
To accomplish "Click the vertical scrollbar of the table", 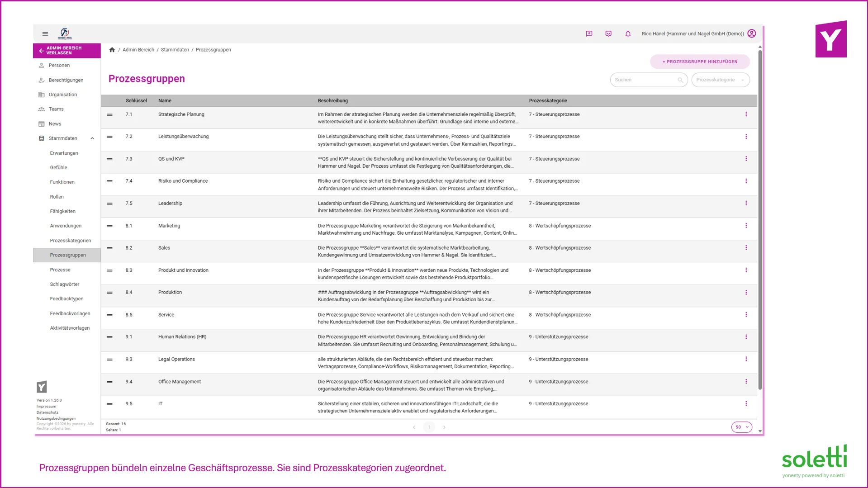I will tap(760, 219).
